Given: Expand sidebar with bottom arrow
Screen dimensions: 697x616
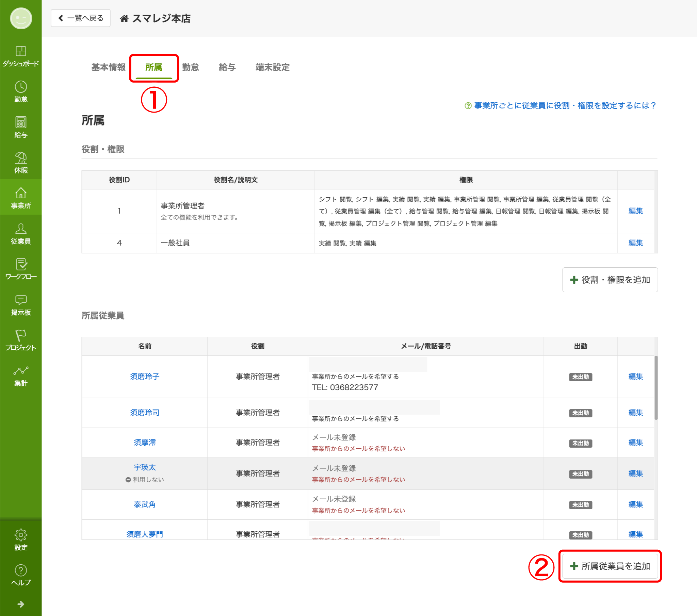Looking at the screenshot, I should click(21, 604).
